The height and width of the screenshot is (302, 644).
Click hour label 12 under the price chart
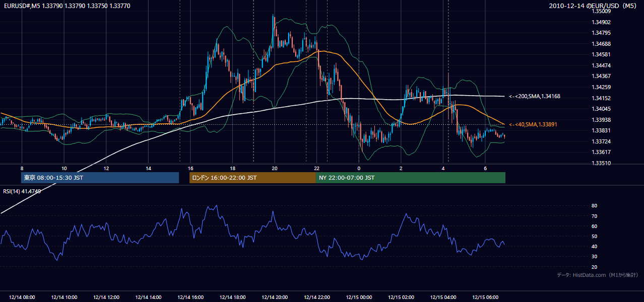106,168
